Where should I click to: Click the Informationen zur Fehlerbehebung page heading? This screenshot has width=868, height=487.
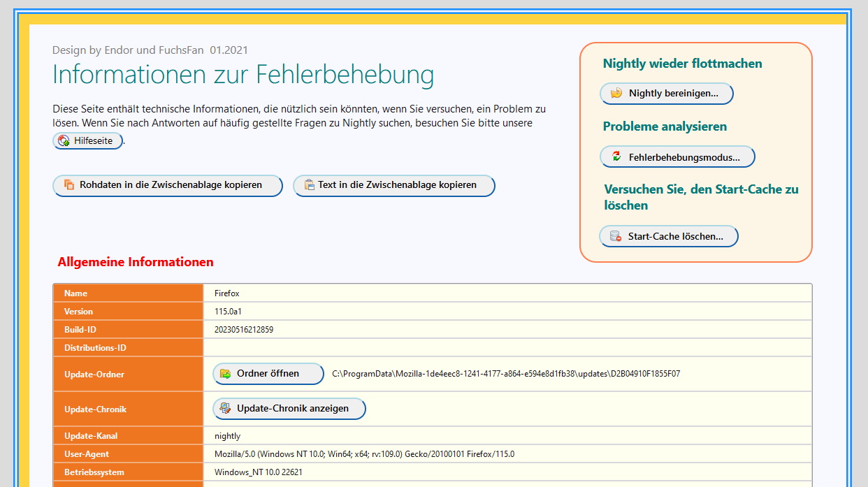(243, 75)
